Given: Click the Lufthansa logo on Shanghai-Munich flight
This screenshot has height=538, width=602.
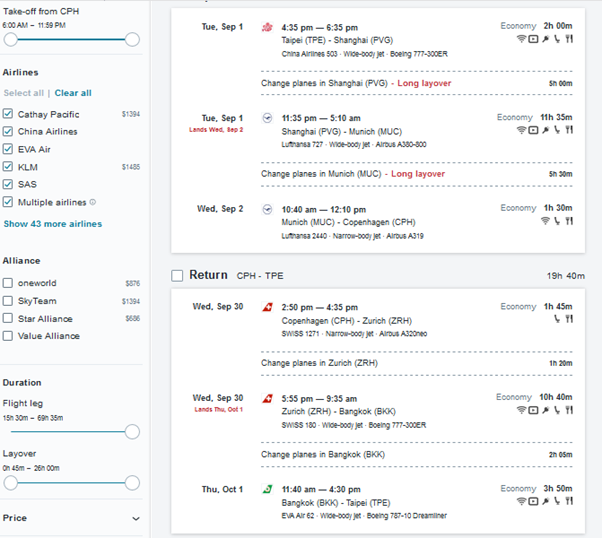Looking at the screenshot, I should [x=267, y=118].
